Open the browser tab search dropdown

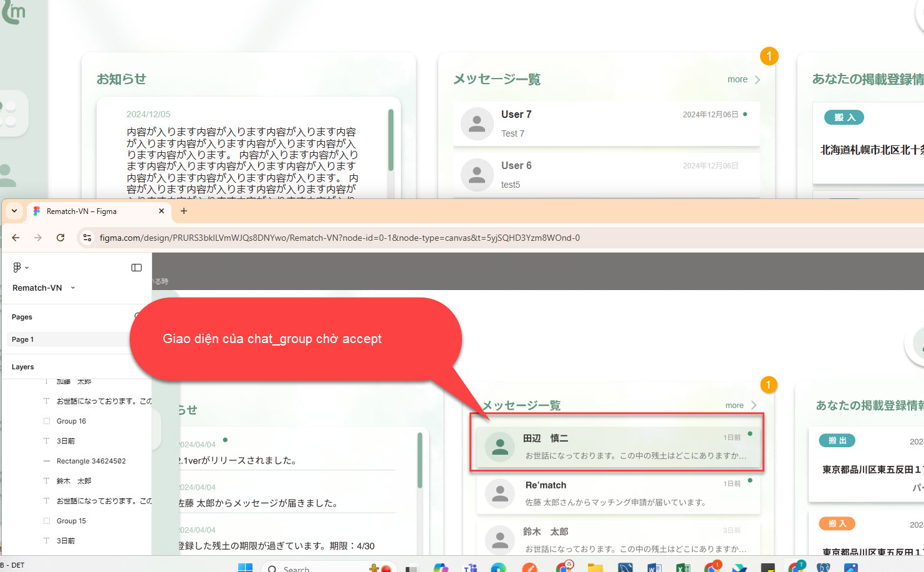14,211
